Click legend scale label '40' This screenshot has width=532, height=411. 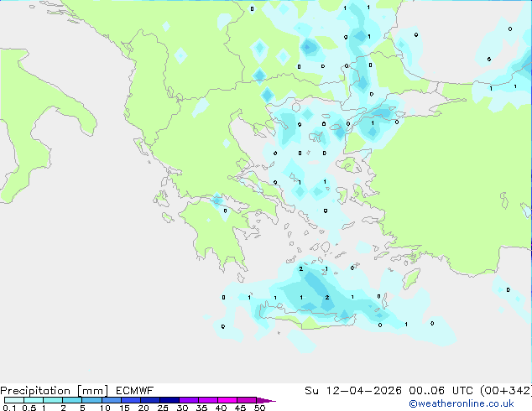[221, 408]
